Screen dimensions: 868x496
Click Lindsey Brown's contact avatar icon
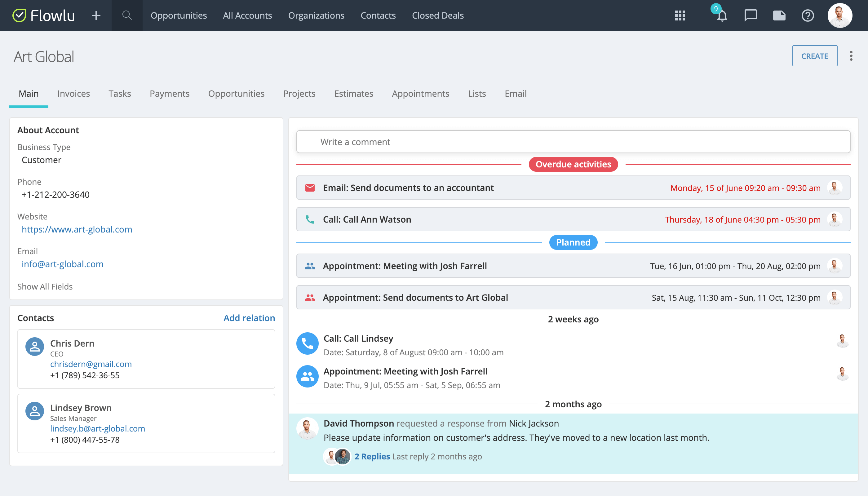pyautogui.click(x=35, y=411)
